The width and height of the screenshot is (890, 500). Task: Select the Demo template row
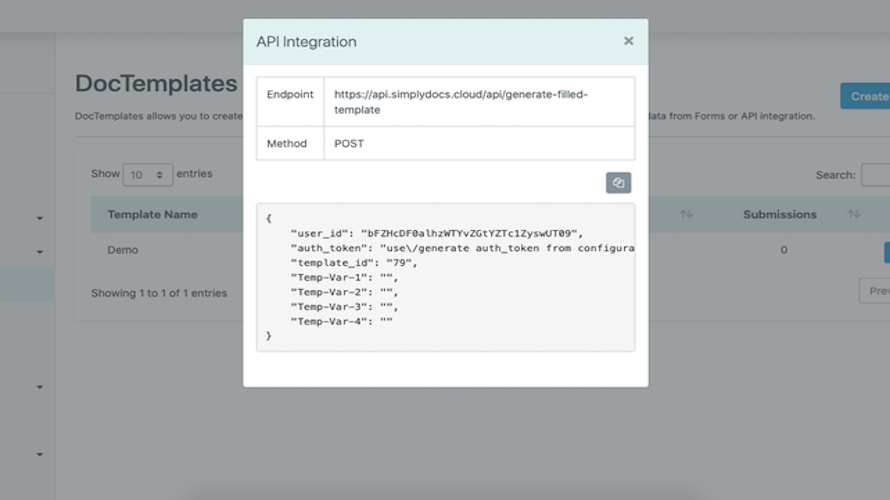click(x=123, y=250)
